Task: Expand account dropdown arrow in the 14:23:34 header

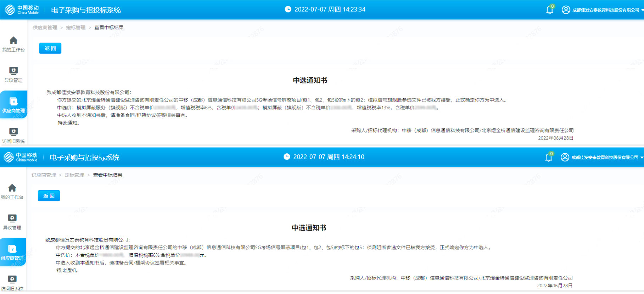Action: coord(642,10)
